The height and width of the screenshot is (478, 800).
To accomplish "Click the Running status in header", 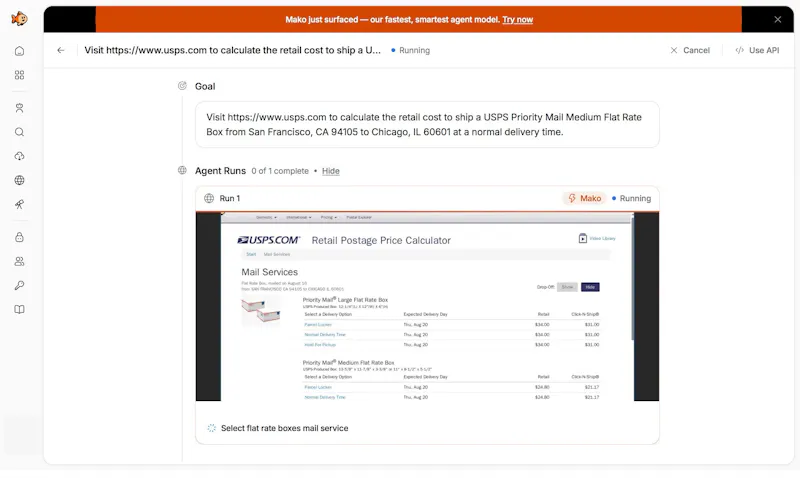I will [411, 51].
